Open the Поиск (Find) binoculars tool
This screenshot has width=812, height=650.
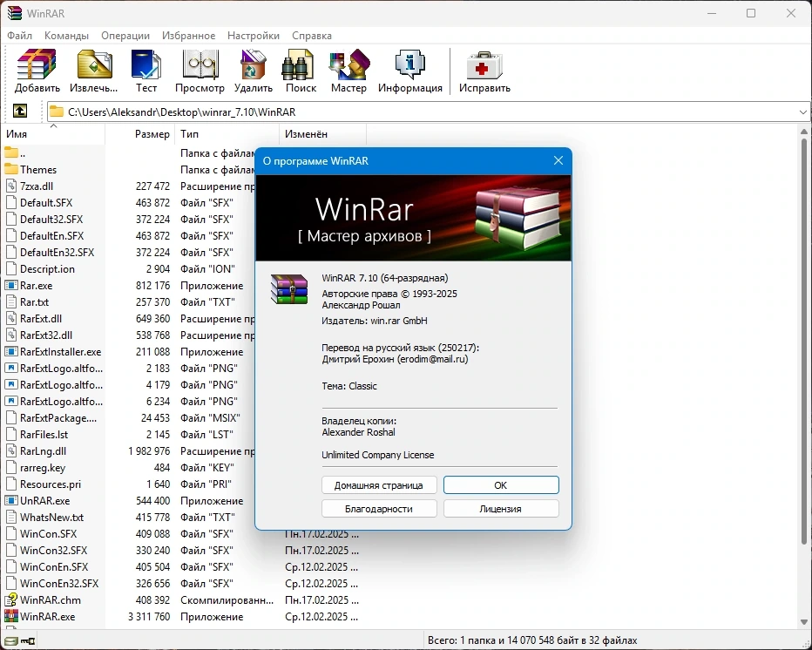[301, 71]
